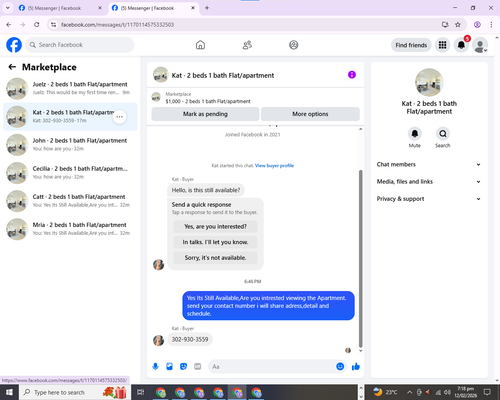View site information icon in address bar
This screenshot has width=500, height=400.
pyautogui.click(x=53, y=25)
